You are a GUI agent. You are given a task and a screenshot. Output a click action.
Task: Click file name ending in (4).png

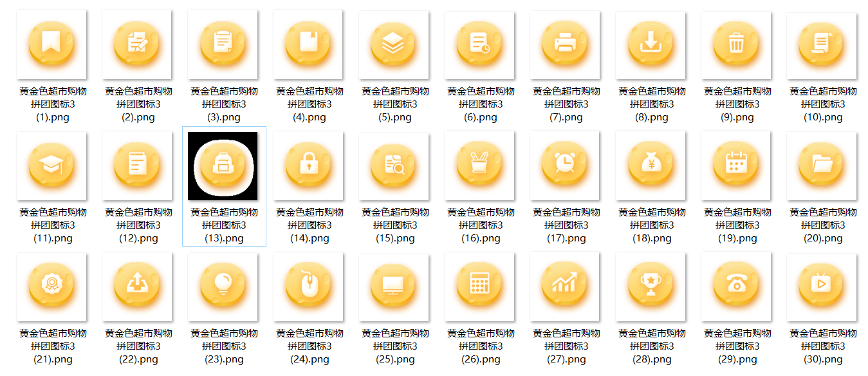pyautogui.click(x=308, y=104)
